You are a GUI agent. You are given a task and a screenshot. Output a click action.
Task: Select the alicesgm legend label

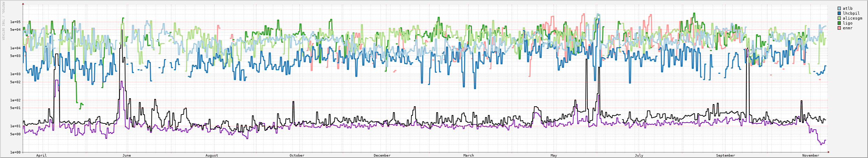852,18
